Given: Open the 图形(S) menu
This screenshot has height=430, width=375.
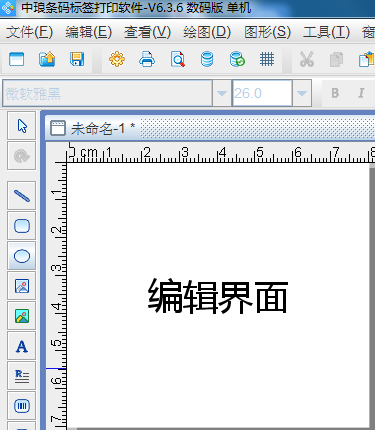Looking at the screenshot, I should [x=267, y=32].
